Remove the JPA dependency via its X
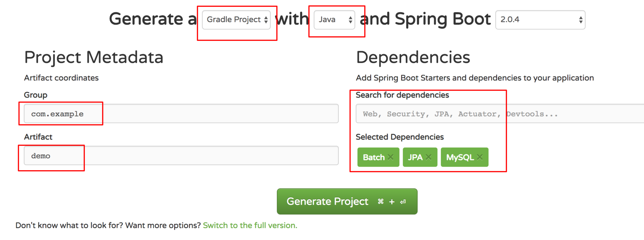The height and width of the screenshot is (240, 644). (x=428, y=157)
